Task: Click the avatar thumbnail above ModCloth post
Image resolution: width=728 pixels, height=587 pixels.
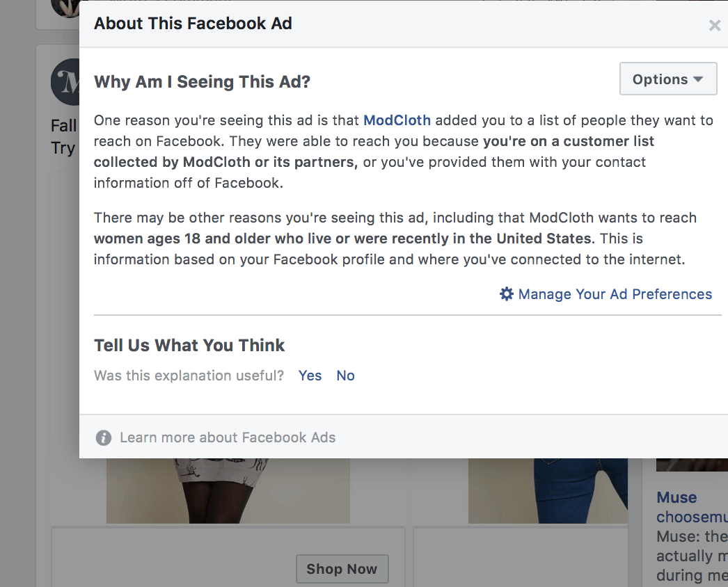Action: (x=65, y=8)
